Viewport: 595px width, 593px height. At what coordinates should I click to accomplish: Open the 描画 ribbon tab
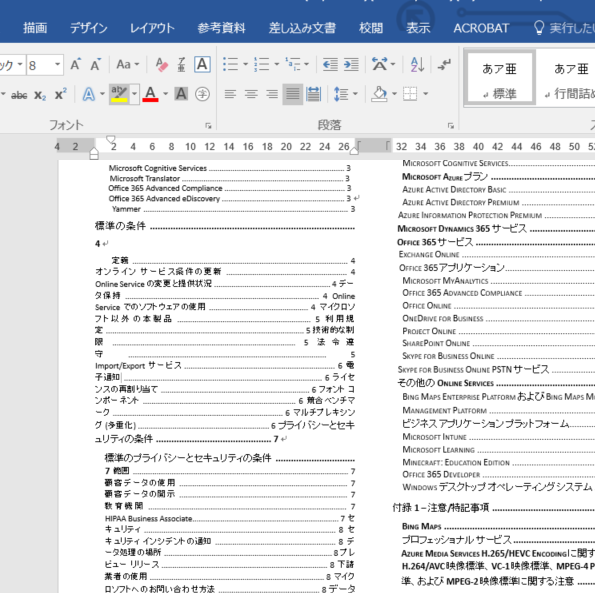pos(35,28)
